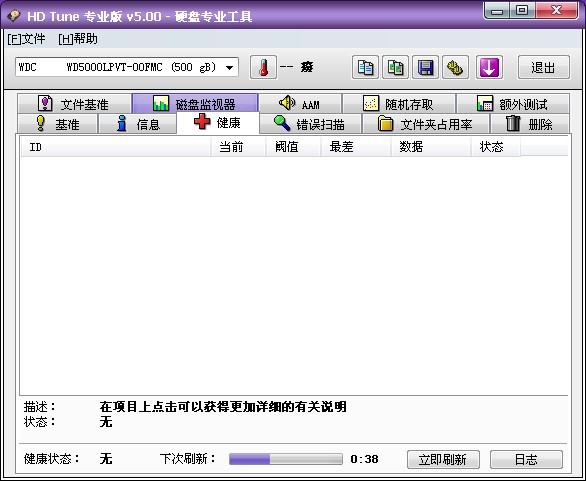The height and width of the screenshot is (481, 586).
Task: Close the HD Tune window
Action: tap(556, 10)
